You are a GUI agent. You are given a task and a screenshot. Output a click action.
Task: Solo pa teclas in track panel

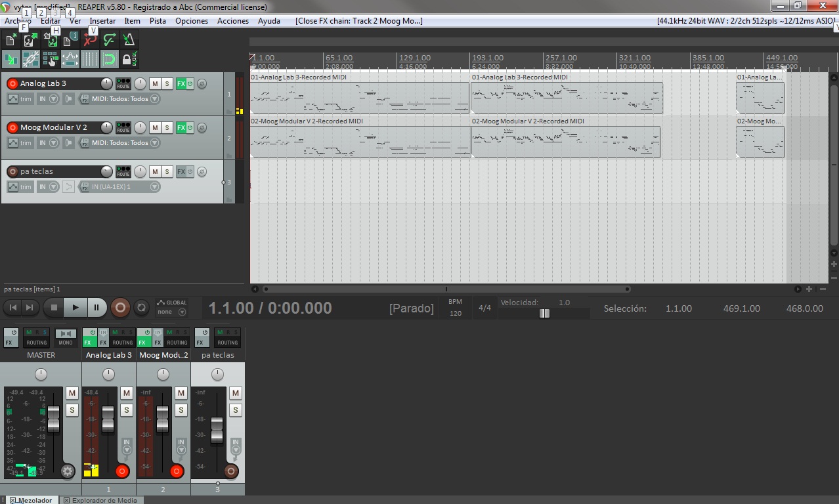167,171
